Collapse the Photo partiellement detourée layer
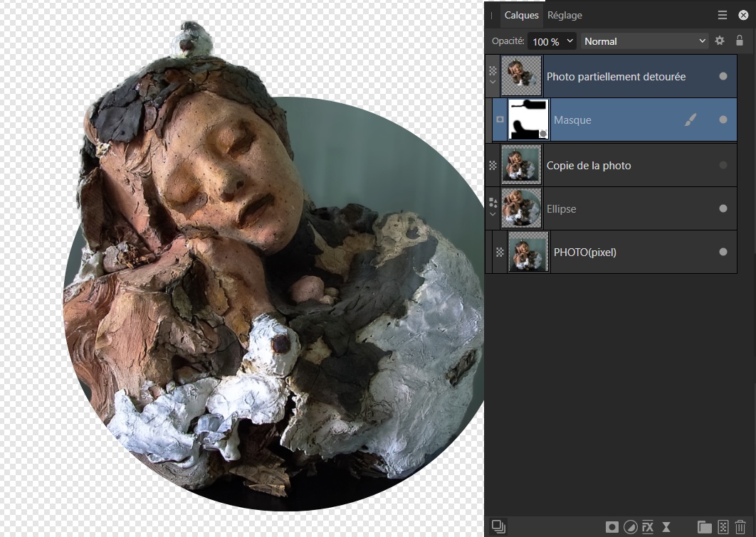 click(x=493, y=83)
